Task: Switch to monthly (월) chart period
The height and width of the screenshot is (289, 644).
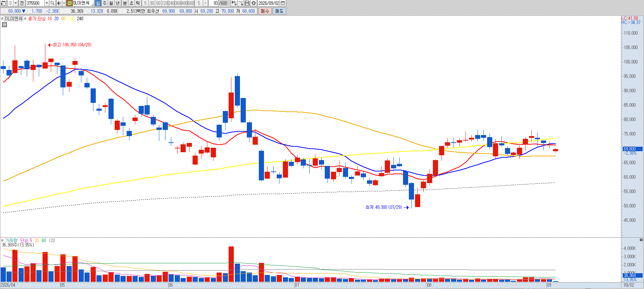Action: click(x=111, y=3)
